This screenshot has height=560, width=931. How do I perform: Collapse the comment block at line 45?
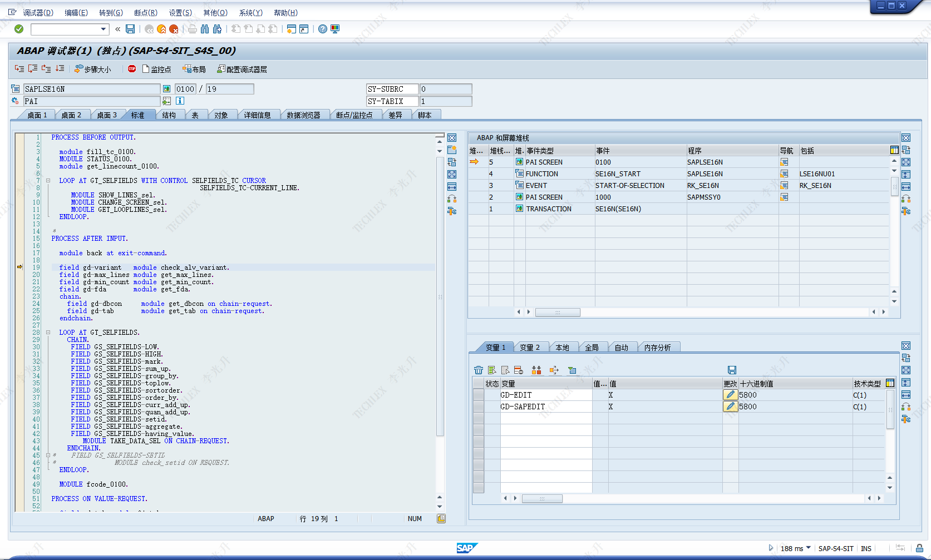point(48,455)
